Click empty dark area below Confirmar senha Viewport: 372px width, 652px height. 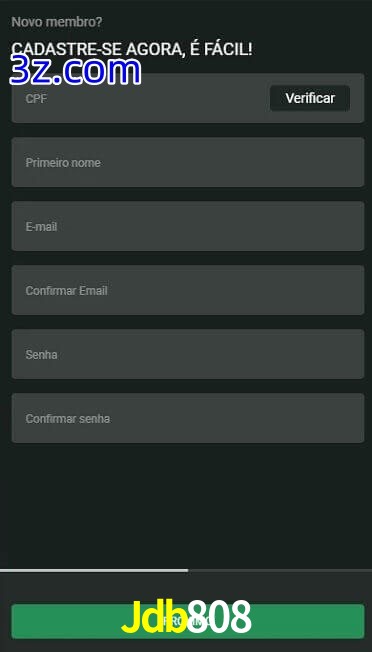click(x=186, y=505)
